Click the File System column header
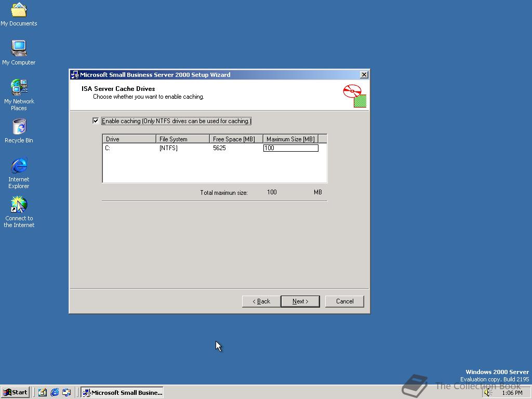This screenshot has width=532, height=399. click(x=183, y=139)
